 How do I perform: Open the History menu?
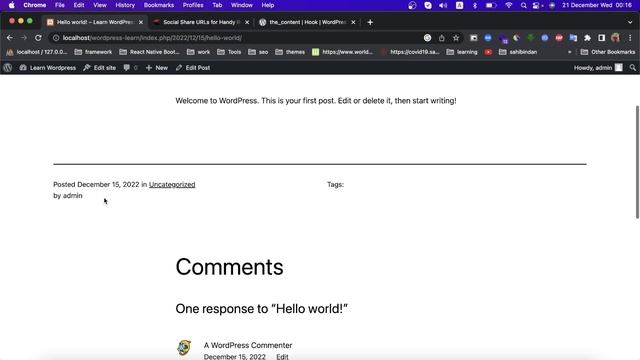point(125,5)
